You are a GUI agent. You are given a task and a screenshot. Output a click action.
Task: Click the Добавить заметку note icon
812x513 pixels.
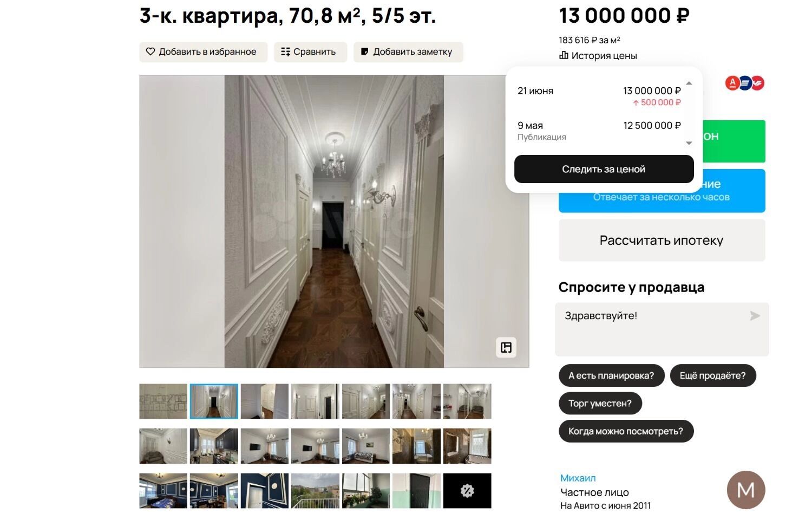(x=365, y=51)
